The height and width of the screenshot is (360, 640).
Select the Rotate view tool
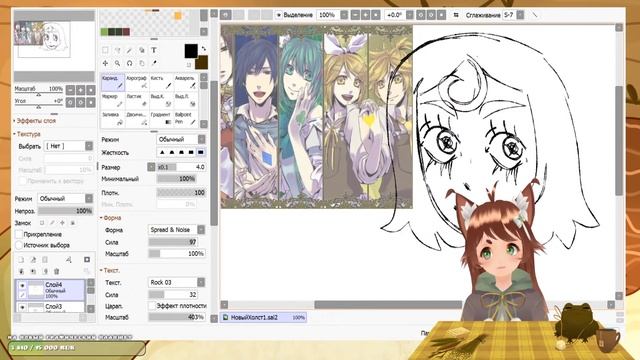tap(129, 63)
